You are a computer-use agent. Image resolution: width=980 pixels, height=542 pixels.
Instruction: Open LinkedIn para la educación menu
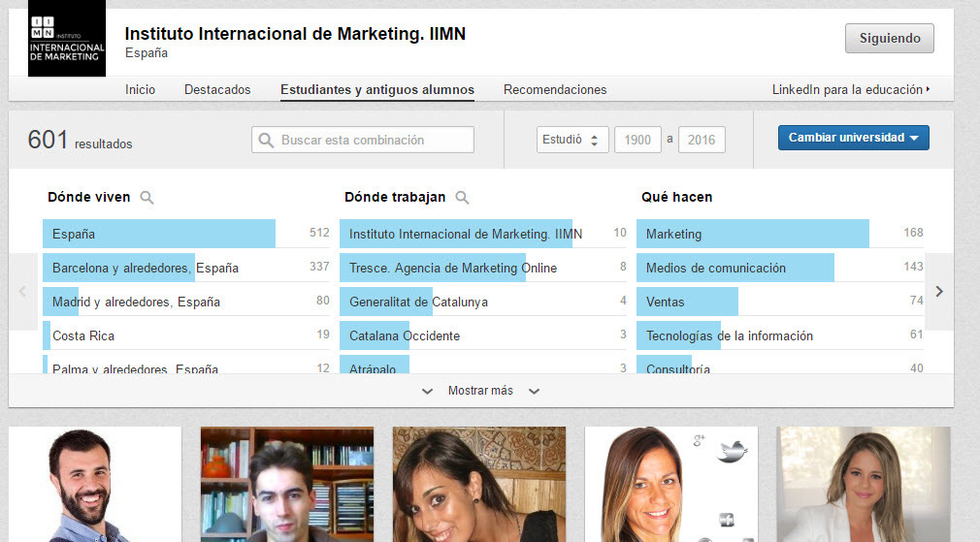pyautogui.click(x=851, y=90)
